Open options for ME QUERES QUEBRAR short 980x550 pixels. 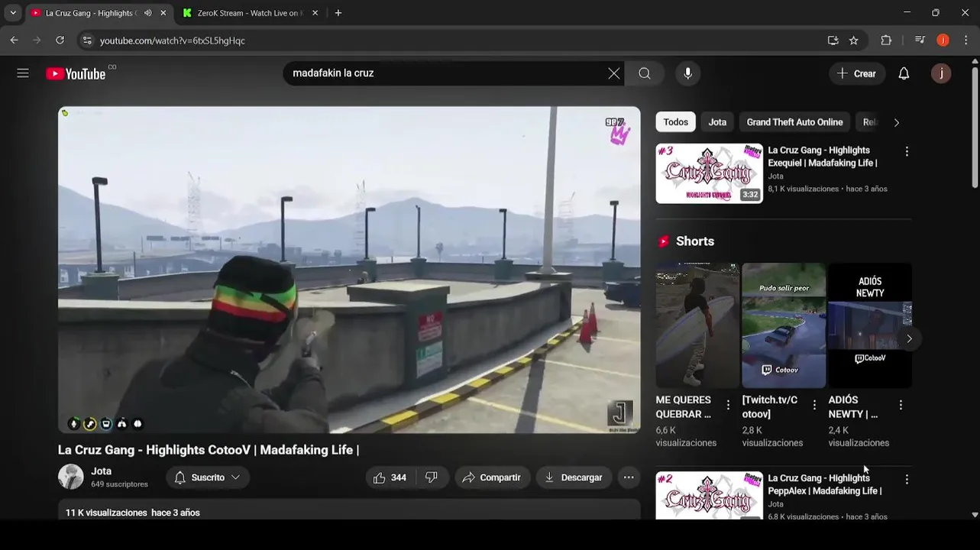[728, 405]
